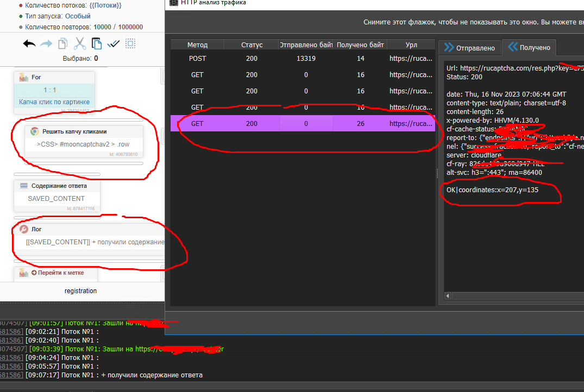Click the Chrome icon on Решить капчу кликами
Viewport: 584px width, 392px height.
pos(34,131)
